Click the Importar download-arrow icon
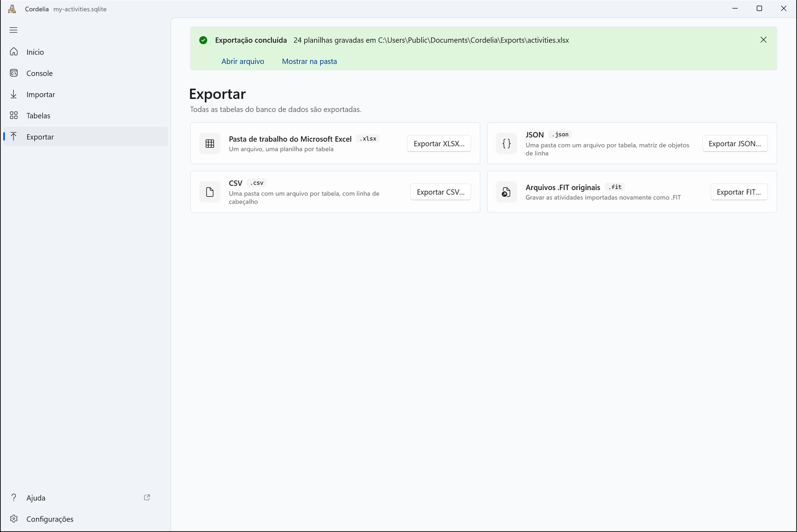The image size is (797, 532). point(14,94)
